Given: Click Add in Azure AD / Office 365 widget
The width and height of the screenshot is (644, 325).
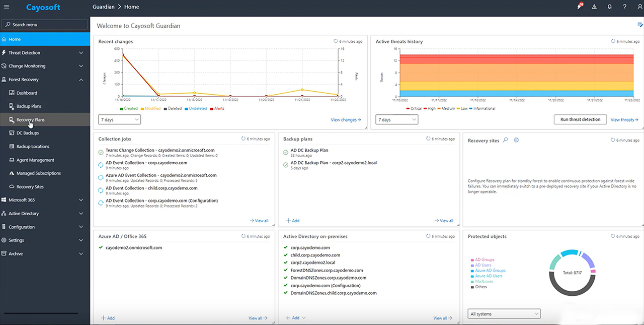Looking at the screenshot, I should (108, 318).
